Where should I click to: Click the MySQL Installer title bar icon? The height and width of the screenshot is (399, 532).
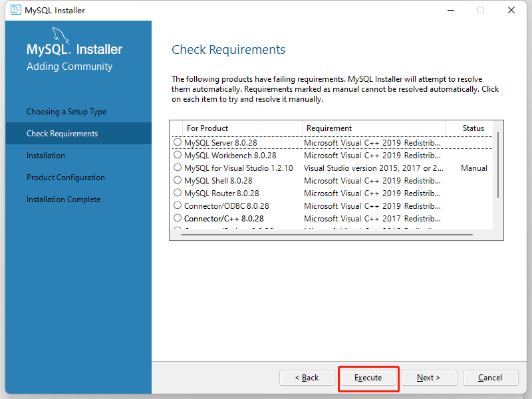pos(15,10)
